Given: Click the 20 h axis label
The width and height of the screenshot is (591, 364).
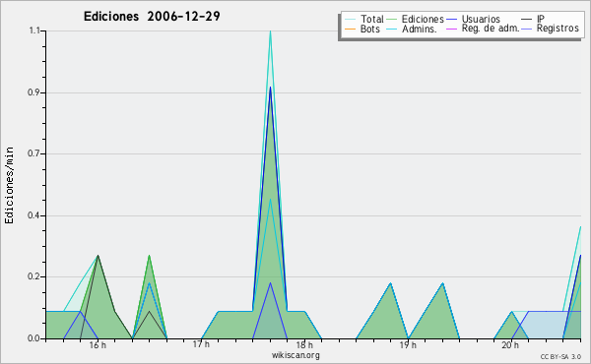Looking at the screenshot, I should pos(510,345).
